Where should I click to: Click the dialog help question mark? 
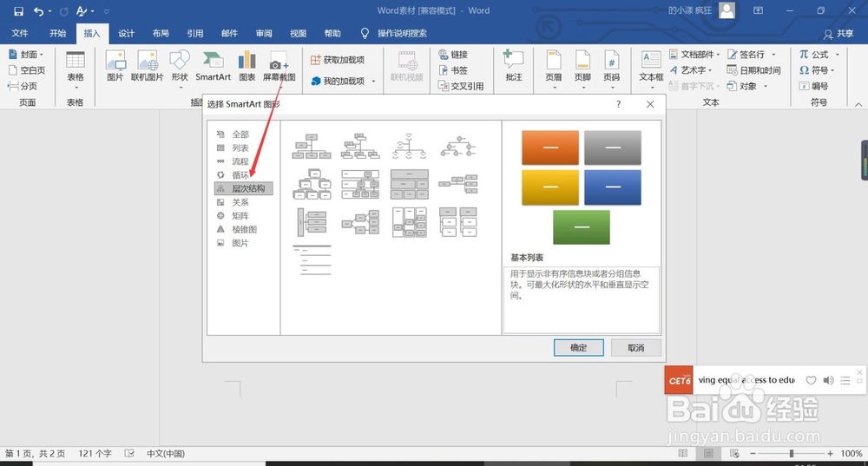click(618, 104)
